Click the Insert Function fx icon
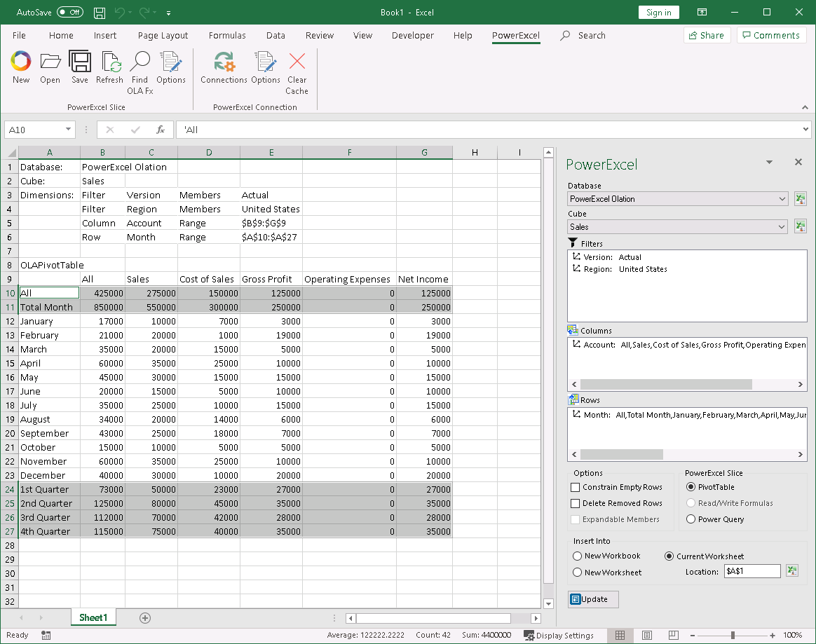Screen dimensions: 816x644 click(161, 130)
